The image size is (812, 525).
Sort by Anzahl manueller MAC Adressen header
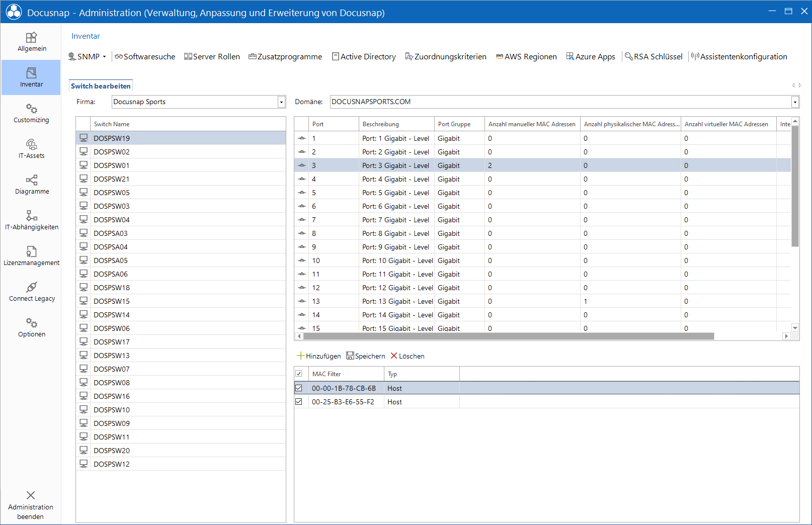[532, 124]
